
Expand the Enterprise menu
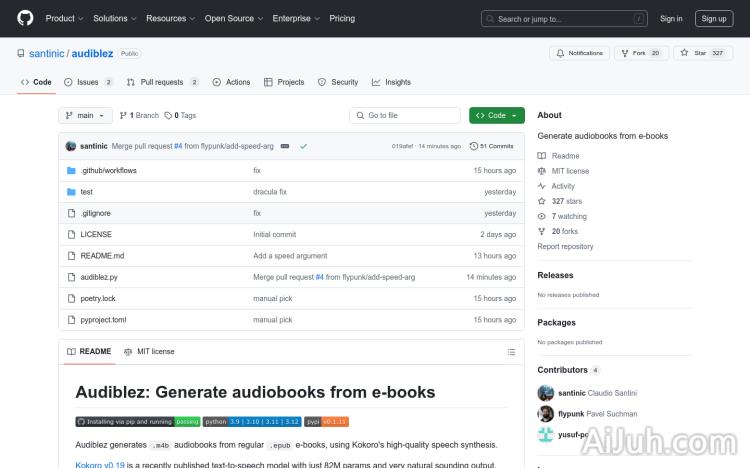296,18
